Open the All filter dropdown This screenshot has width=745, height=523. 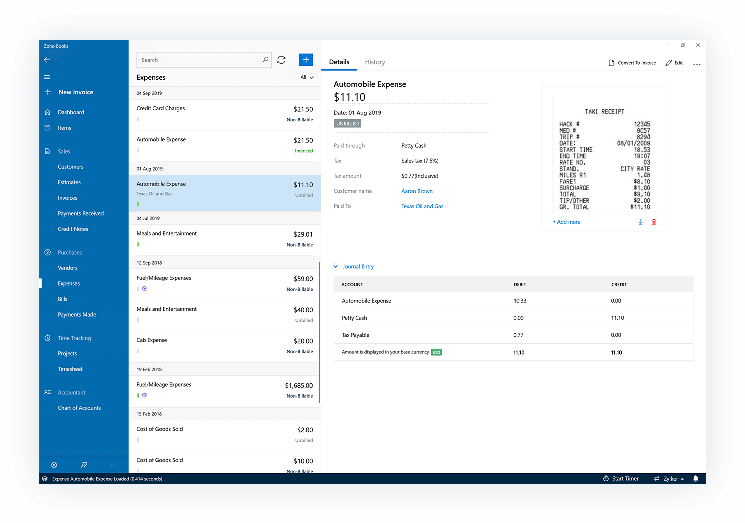click(x=307, y=77)
